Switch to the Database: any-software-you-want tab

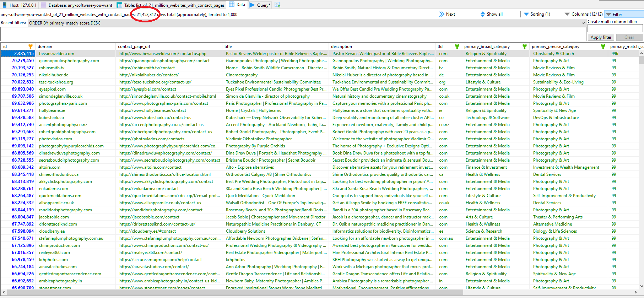(x=77, y=5)
